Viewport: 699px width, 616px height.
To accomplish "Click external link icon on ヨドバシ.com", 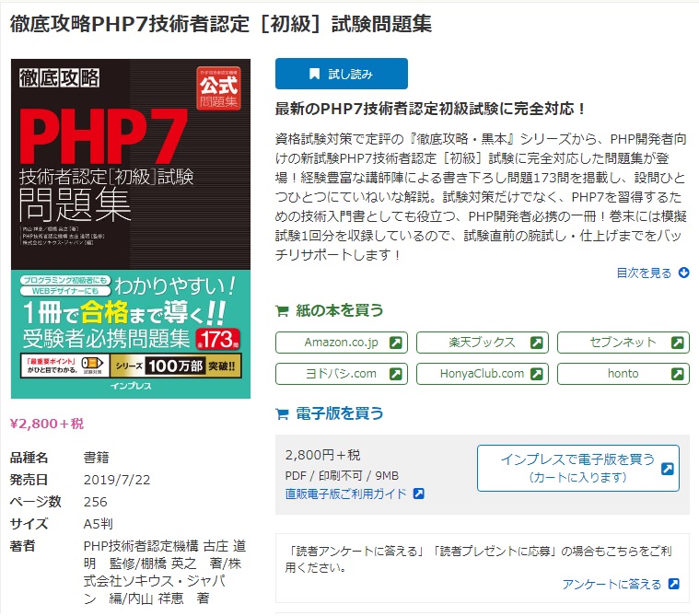I will tap(395, 374).
